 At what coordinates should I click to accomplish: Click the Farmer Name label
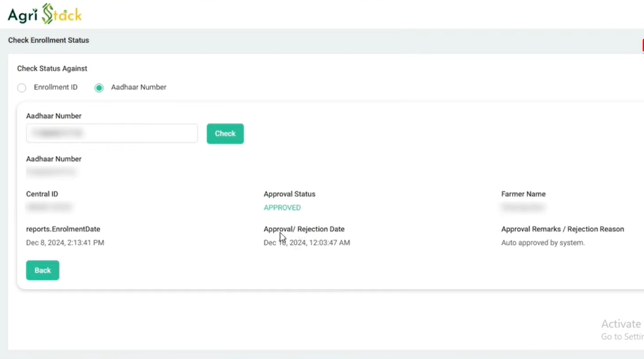pyautogui.click(x=523, y=194)
